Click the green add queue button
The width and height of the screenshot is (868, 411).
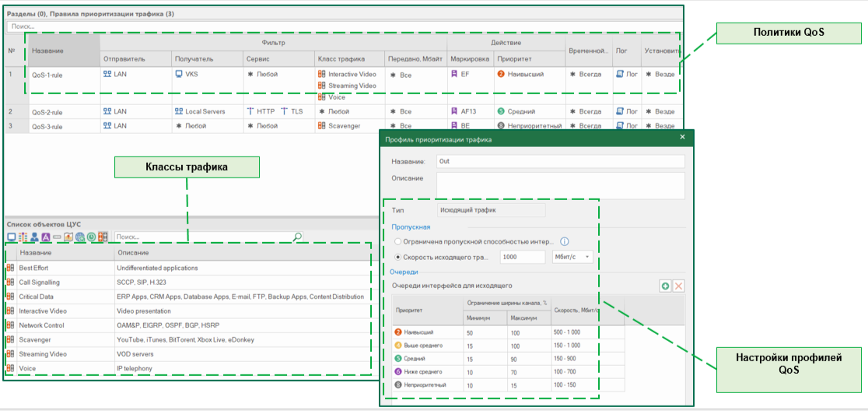pos(665,286)
